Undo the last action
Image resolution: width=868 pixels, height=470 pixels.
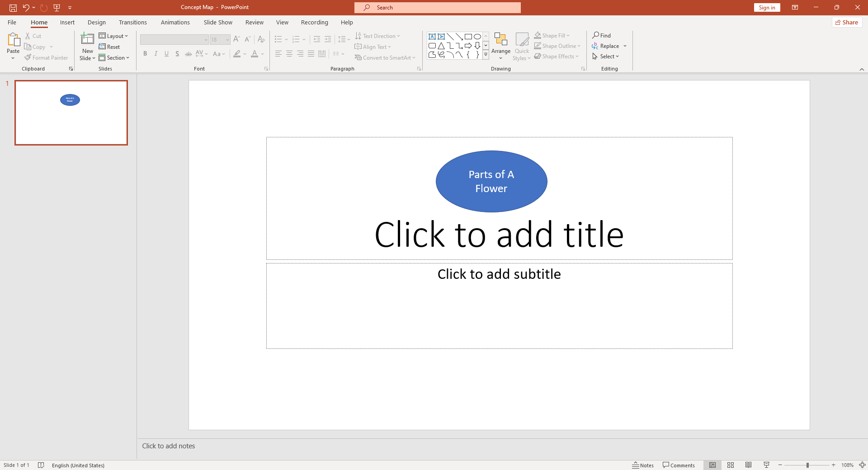click(26, 8)
